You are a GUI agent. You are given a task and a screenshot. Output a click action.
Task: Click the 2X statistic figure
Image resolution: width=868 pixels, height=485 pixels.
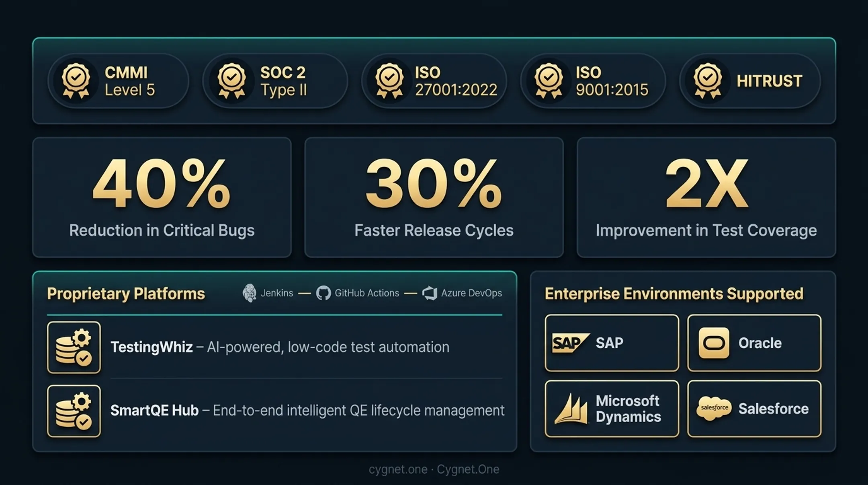tap(706, 184)
